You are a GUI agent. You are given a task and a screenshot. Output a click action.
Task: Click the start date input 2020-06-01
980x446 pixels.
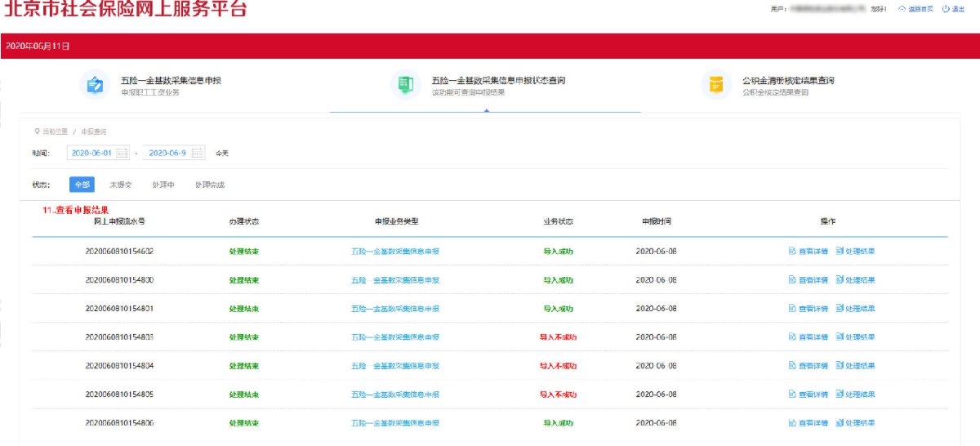(91, 153)
